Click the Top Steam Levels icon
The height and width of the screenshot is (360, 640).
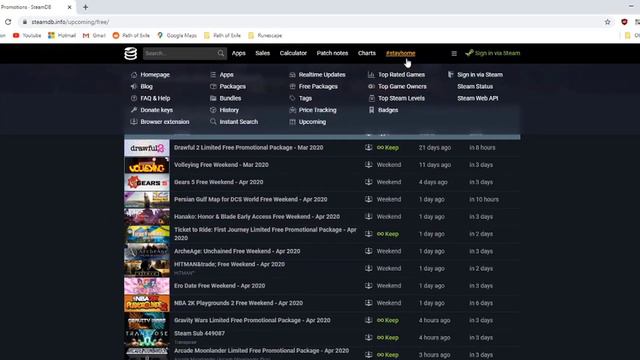pyautogui.click(x=371, y=98)
